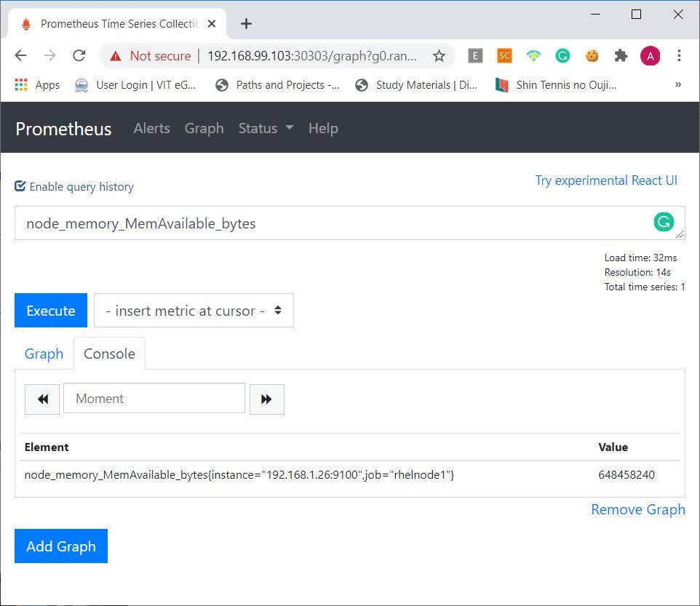Toggle Enable query history checkbox
The image size is (700, 606).
(20, 186)
